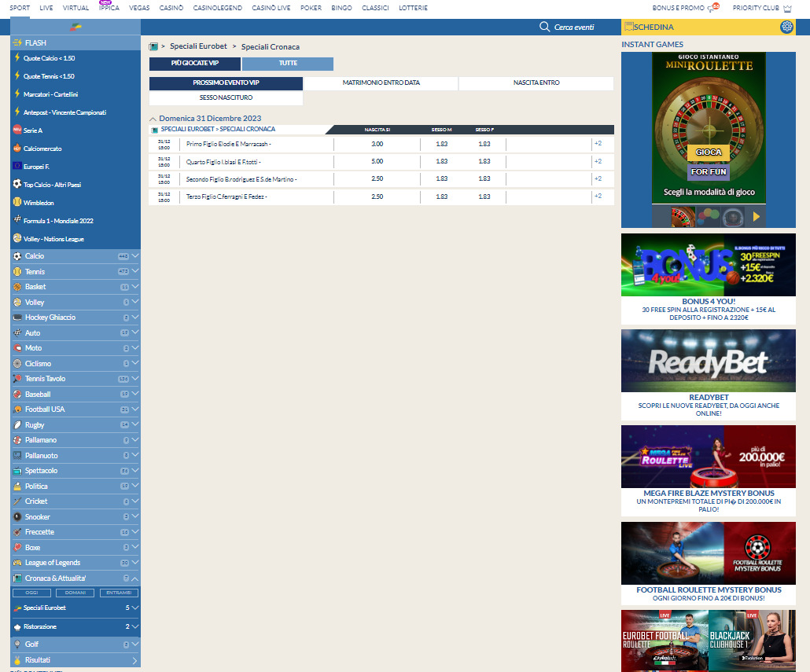Open the Schedina settings gear icon

[x=786, y=27]
